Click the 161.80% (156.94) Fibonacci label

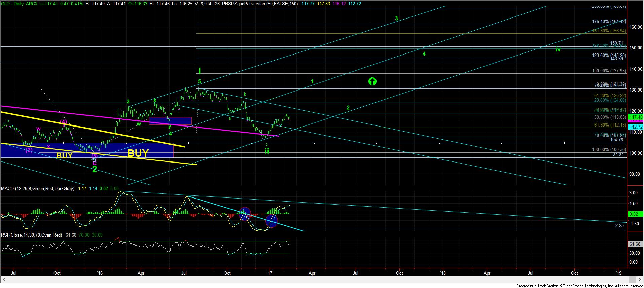[x=609, y=31]
